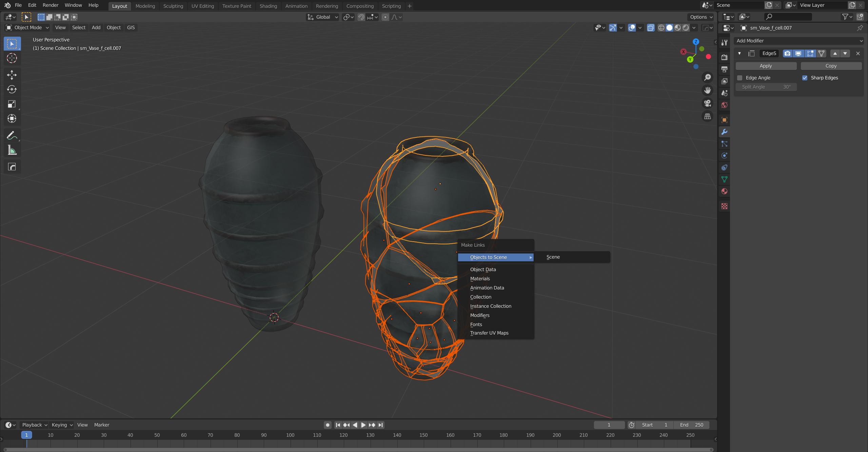Uncheck the Sharp Edges checkbox

click(x=805, y=78)
